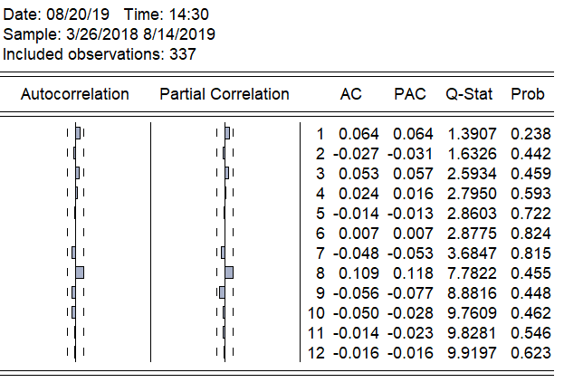Image resolution: width=564 pixels, height=392 pixels.
Task: Select PAC value 0.118
Action: (416, 272)
